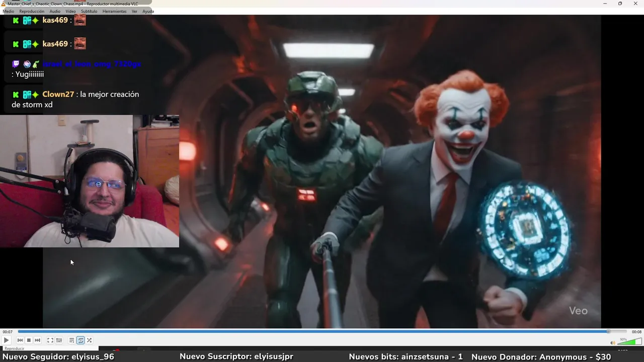This screenshot has height=362, width=644.
Task: Click the Clown27 username in chat
Action: (58, 94)
